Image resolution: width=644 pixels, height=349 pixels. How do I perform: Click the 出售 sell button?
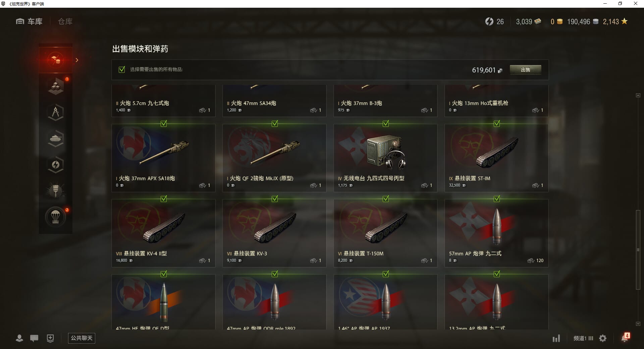click(x=525, y=70)
